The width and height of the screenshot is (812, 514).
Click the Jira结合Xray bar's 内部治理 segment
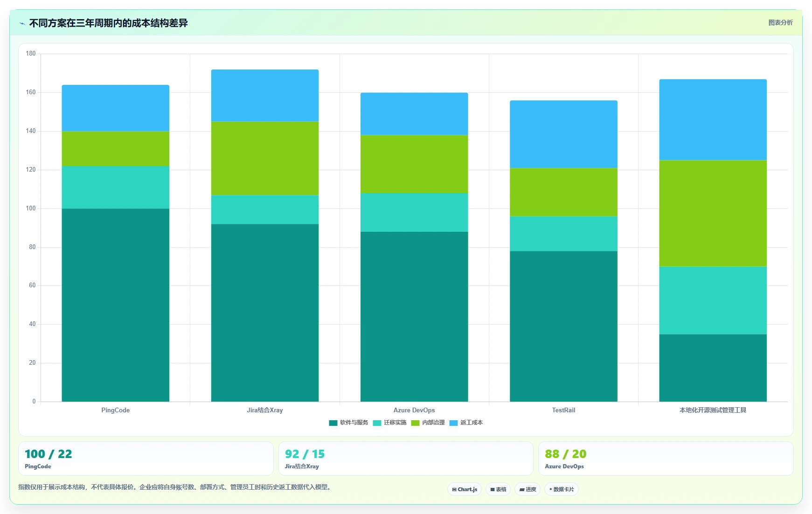pos(265,159)
